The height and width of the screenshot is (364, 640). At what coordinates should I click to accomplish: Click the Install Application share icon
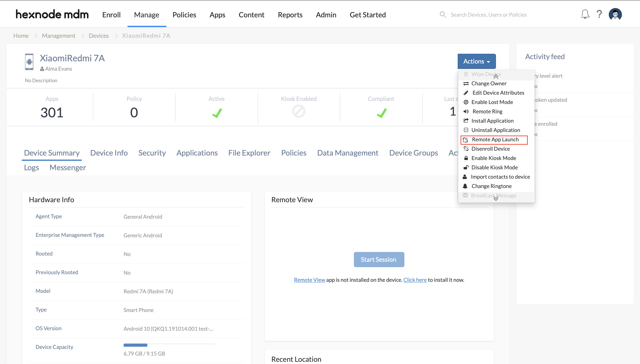point(466,121)
